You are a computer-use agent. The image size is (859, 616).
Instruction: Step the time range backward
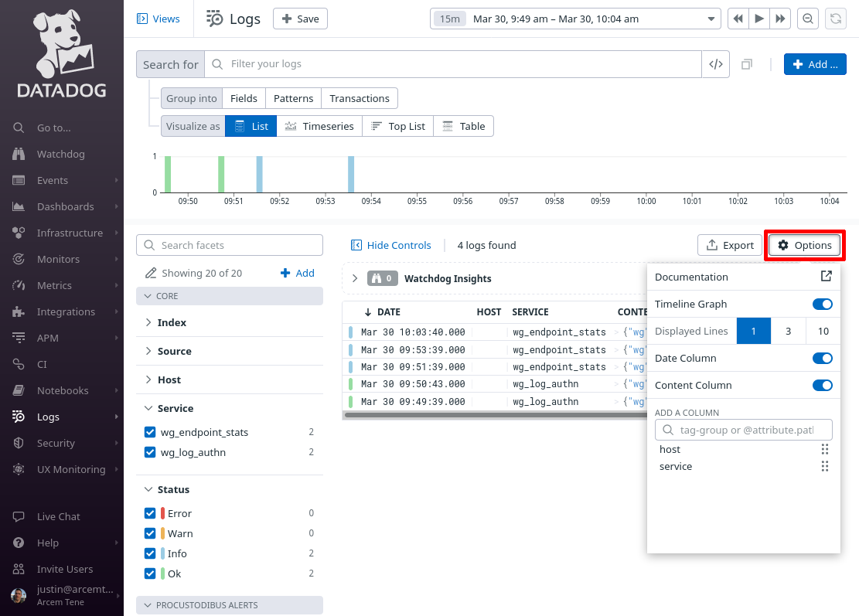(x=738, y=19)
